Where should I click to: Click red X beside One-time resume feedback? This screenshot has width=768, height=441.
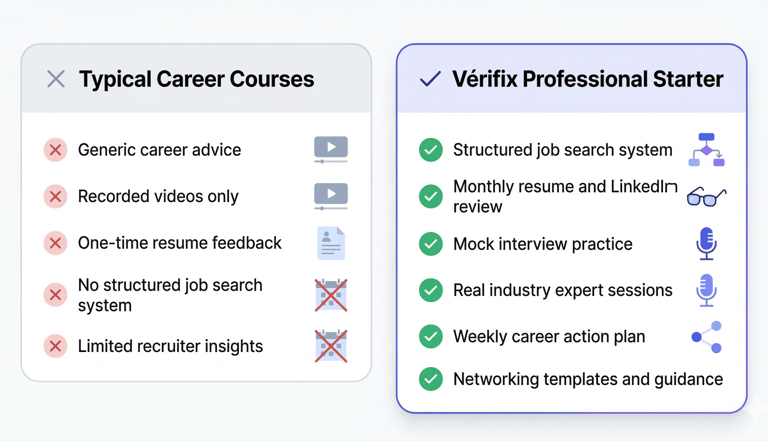(x=55, y=243)
